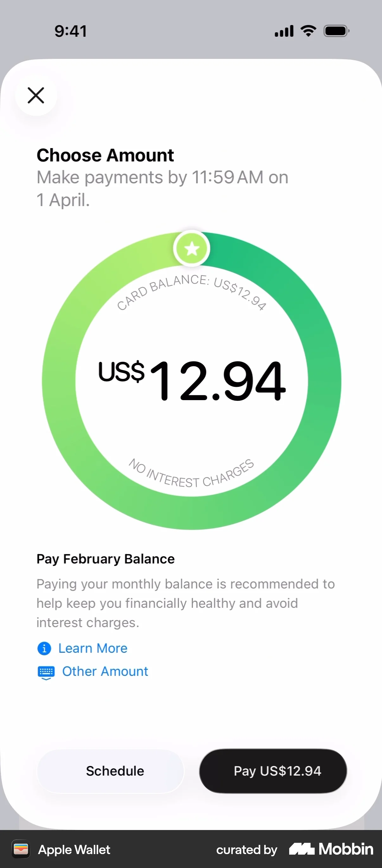Tap the cellular signal bars icon
The image size is (382, 868).
tap(284, 31)
